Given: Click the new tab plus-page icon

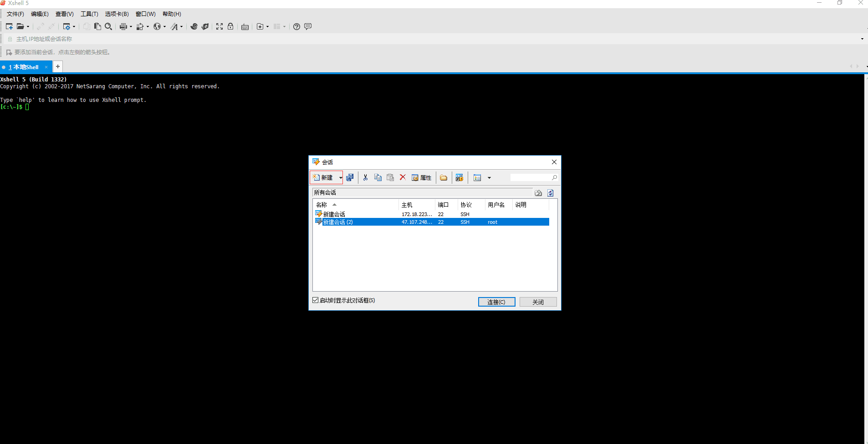Looking at the screenshot, I should point(260,26).
